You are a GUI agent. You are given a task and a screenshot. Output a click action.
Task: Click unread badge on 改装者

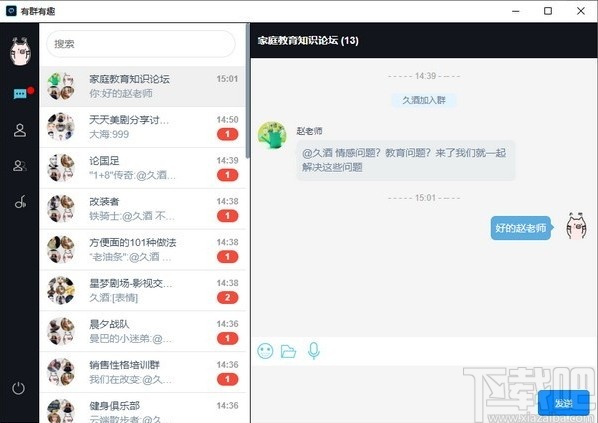click(228, 216)
